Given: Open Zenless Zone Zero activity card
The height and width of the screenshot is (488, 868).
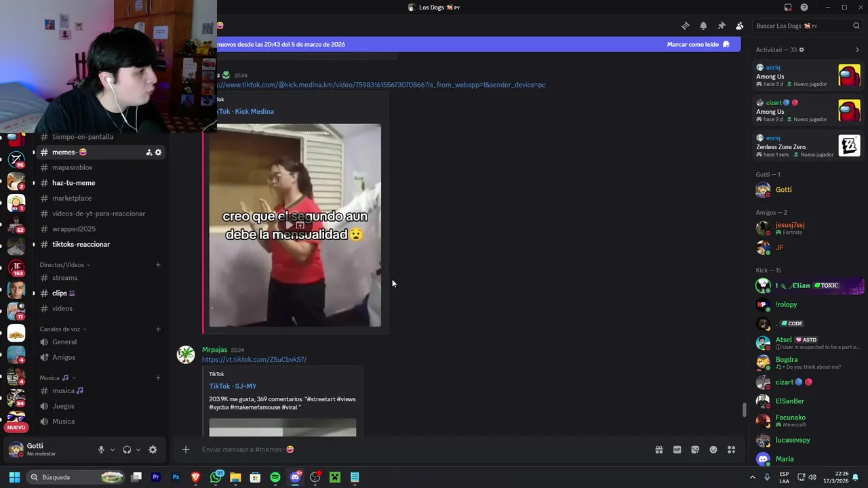Looking at the screenshot, I should tap(808, 146).
